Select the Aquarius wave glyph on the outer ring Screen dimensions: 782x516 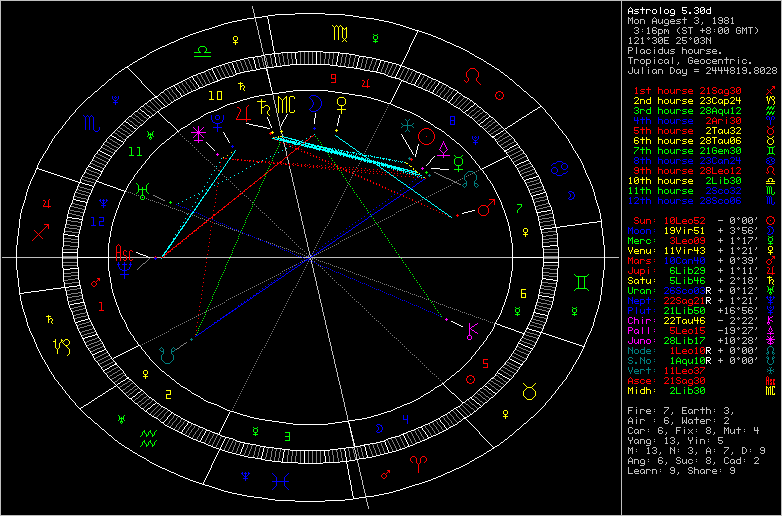click(149, 436)
